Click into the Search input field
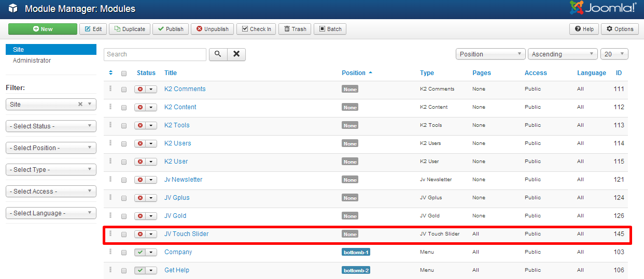Viewport: 644px width, 279px height. (x=155, y=54)
